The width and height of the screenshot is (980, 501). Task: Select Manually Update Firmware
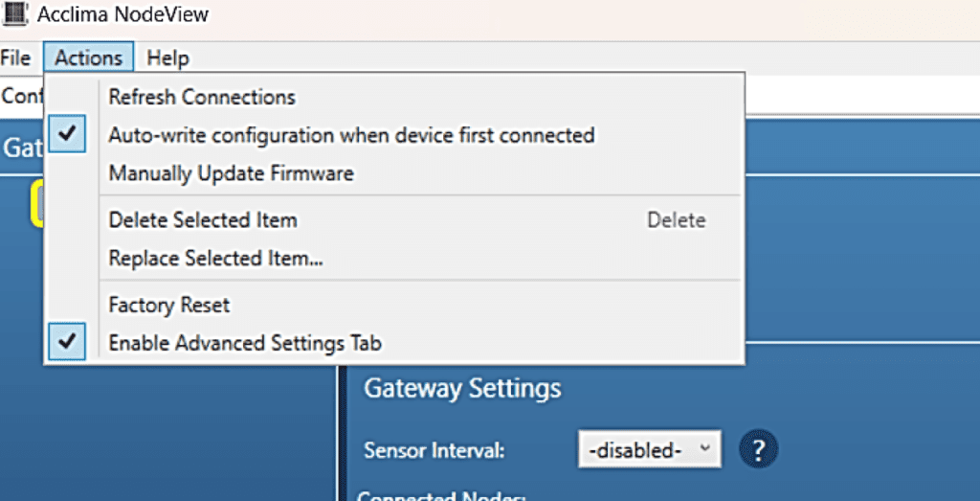(x=231, y=173)
